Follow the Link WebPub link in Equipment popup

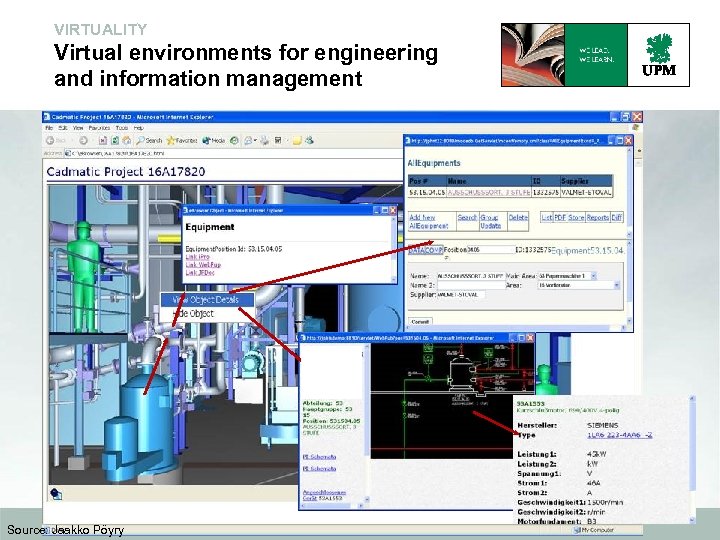203,265
